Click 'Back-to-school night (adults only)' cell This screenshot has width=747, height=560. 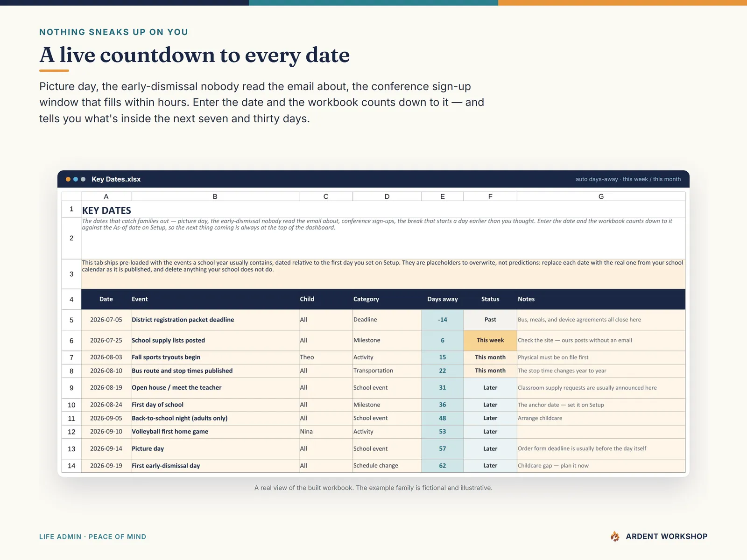(215, 419)
